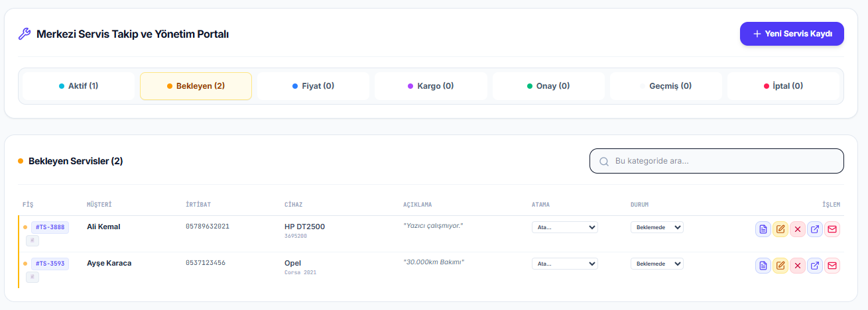
Task: Click the #TS-3888 ticket badge
Action: click(x=50, y=227)
